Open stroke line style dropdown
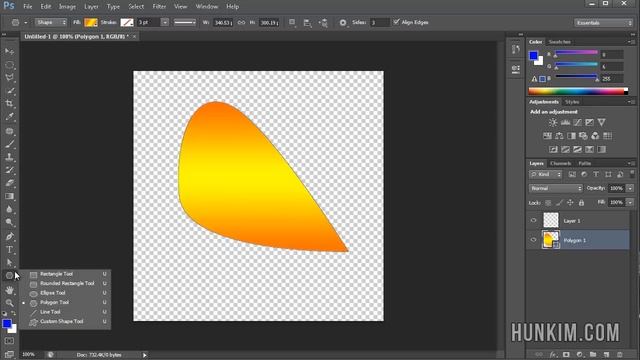The height and width of the screenshot is (360, 640). coord(184,22)
